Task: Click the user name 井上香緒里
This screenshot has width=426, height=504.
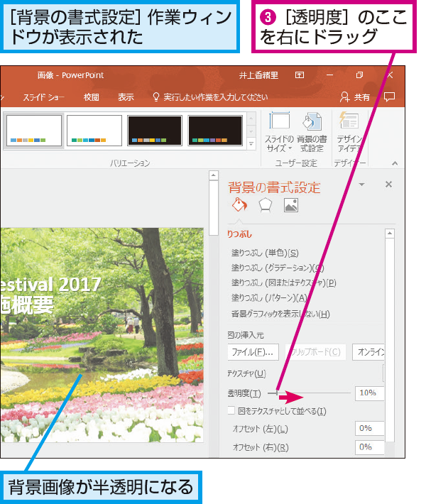Action: pos(258,75)
